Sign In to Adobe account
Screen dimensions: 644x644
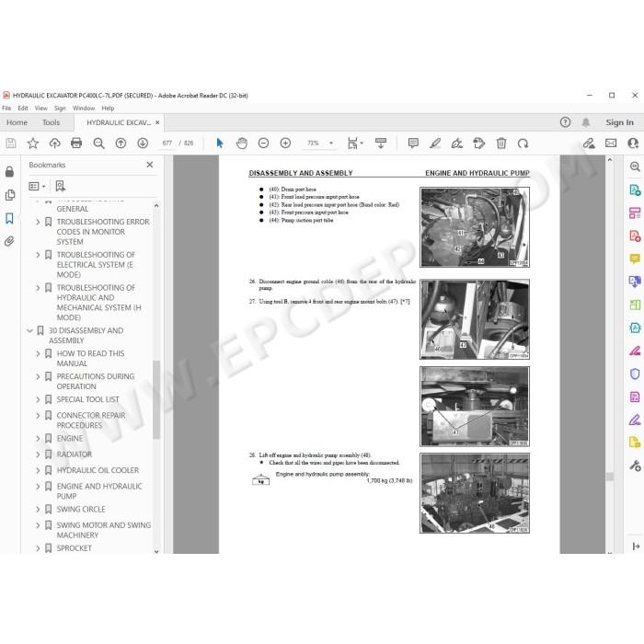(x=619, y=122)
